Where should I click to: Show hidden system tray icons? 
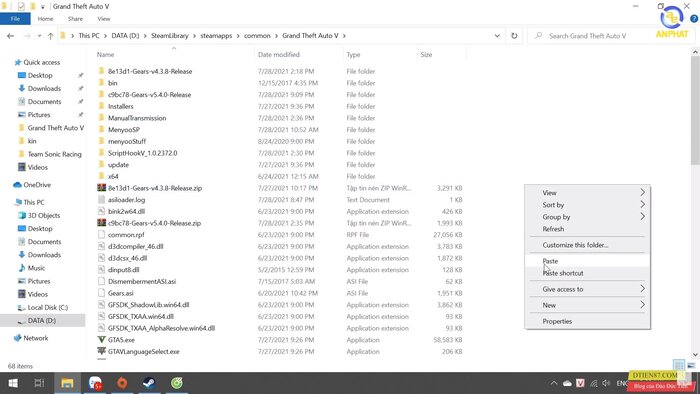tap(554, 383)
